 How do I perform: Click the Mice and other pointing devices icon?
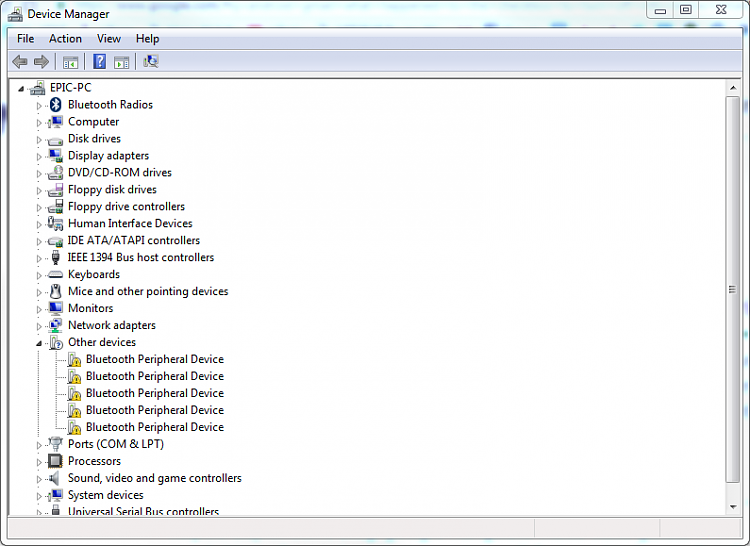pos(55,291)
